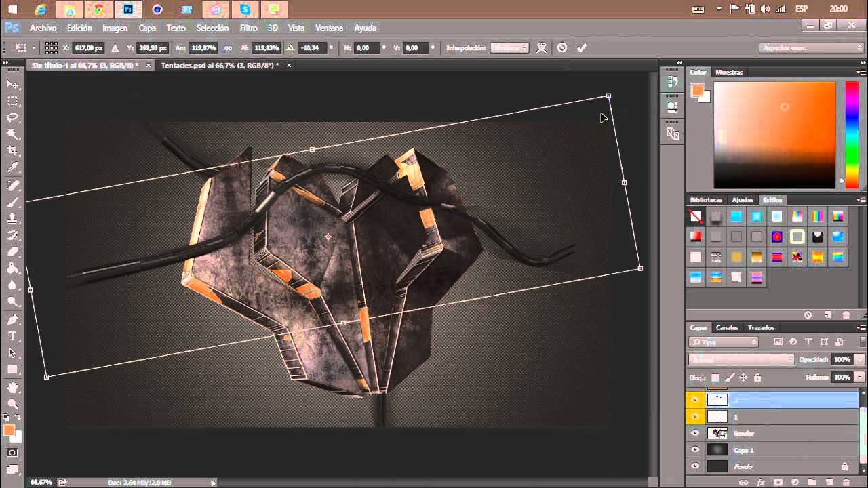This screenshot has width=868, height=488.
Task: Hide the Fondo layer
Action: [695, 466]
